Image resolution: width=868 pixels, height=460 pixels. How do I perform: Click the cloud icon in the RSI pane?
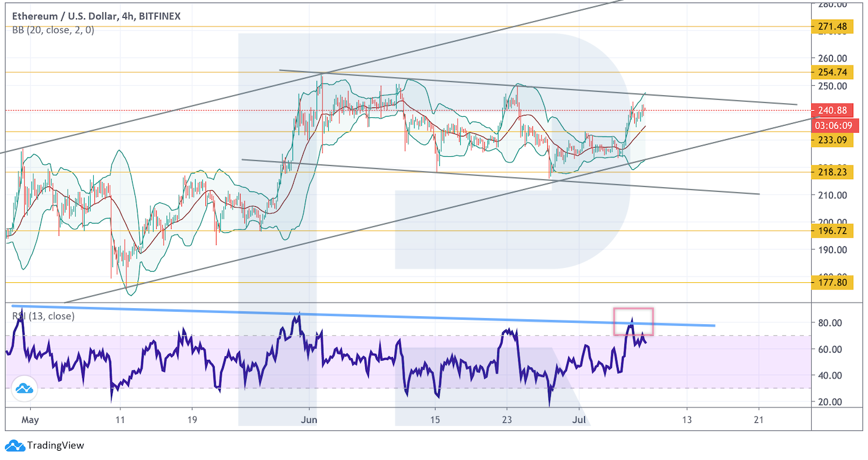(25, 389)
